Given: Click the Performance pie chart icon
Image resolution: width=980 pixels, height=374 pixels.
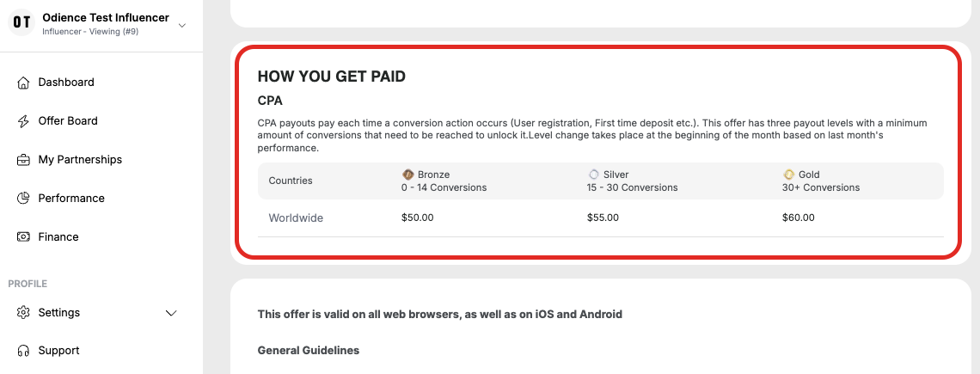Looking at the screenshot, I should [23, 199].
